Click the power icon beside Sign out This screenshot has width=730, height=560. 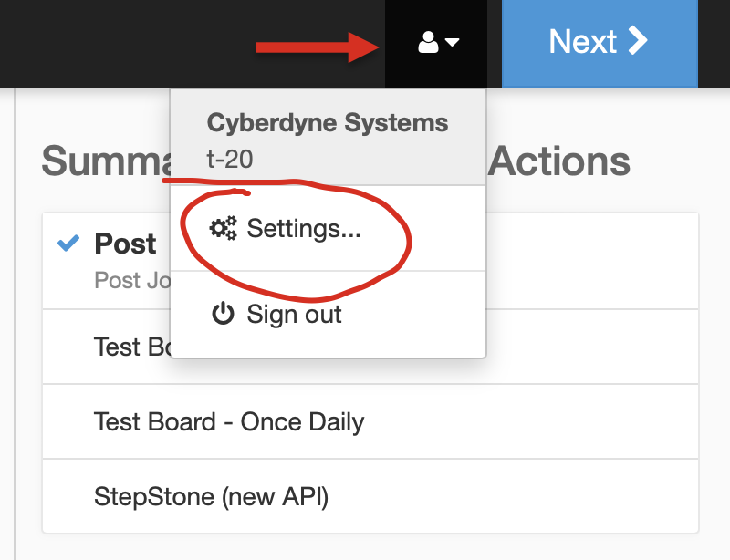(223, 315)
